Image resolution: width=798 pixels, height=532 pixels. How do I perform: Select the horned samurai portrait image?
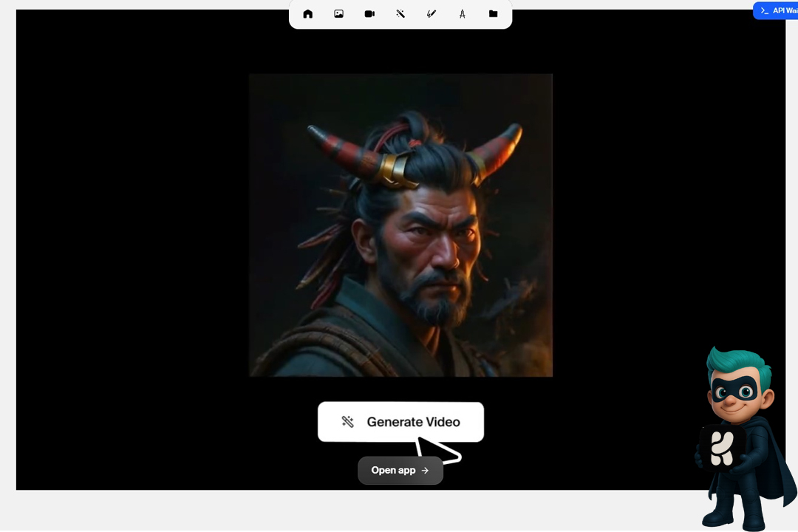click(400, 225)
